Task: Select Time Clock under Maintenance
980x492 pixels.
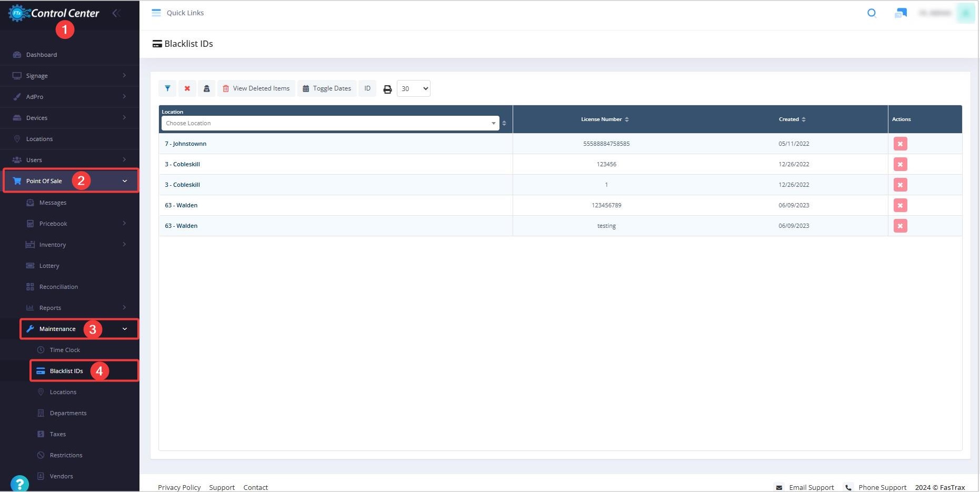Action: coord(65,350)
